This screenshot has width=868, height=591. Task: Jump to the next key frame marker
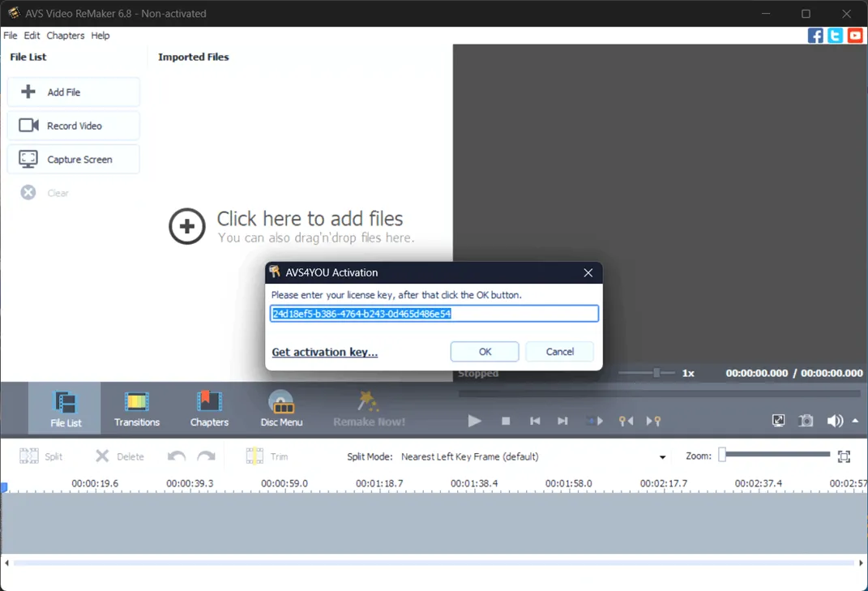pyautogui.click(x=653, y=421)
